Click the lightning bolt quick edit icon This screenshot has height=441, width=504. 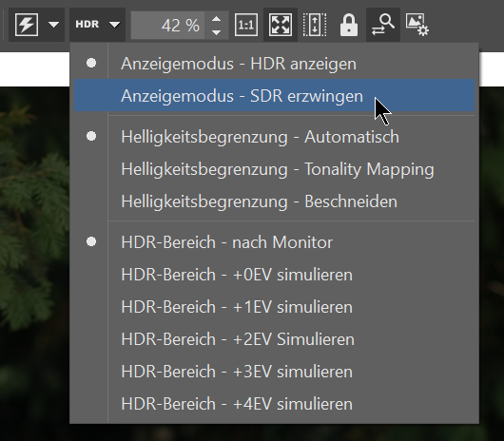tap(27, 25)
